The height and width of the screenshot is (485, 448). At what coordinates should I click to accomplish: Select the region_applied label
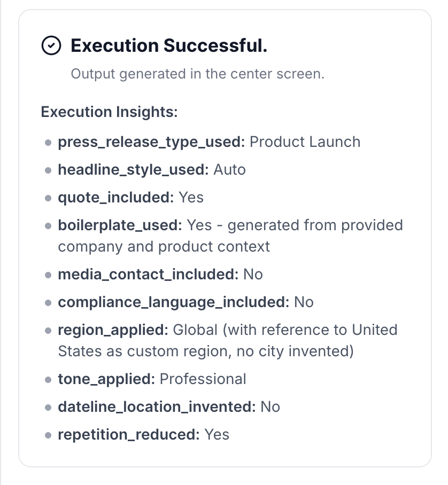(113, 330)
